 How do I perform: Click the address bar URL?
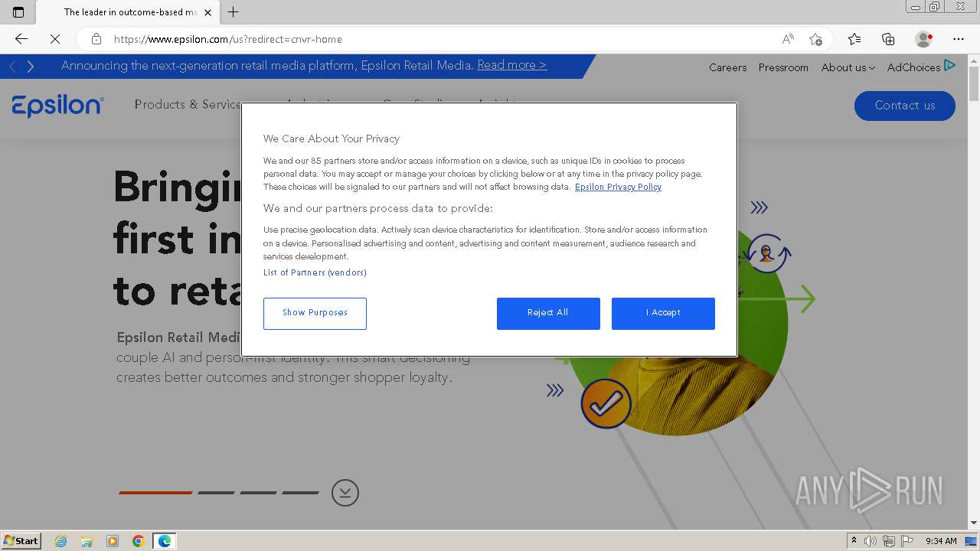click(227, 39)
